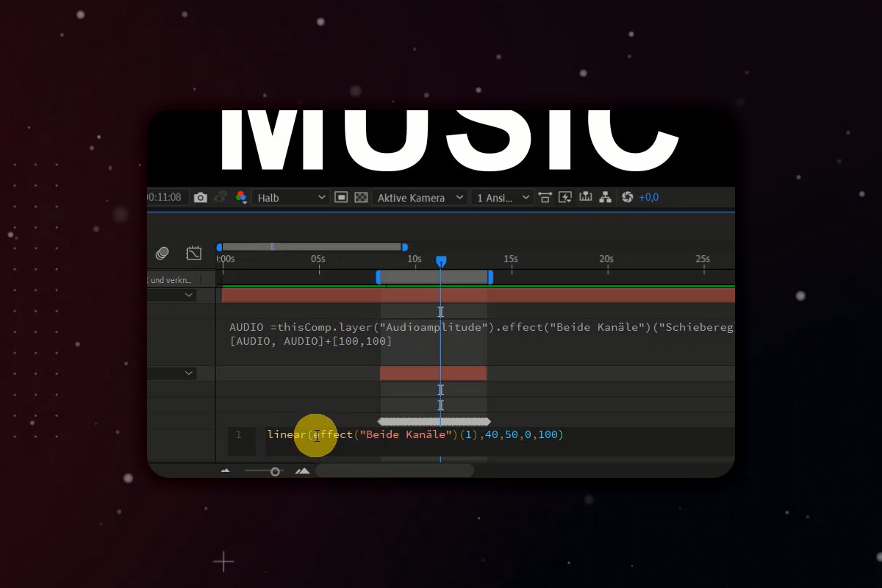
Task: Click the 'und verkn...' column header
Action: tap(171, 279)
